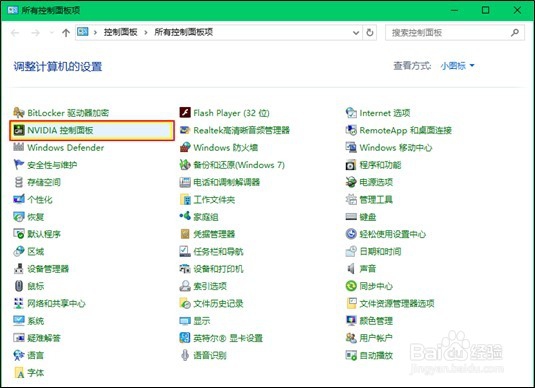Click the search magnifier button
535x388 pixels.
coord(515,33)
